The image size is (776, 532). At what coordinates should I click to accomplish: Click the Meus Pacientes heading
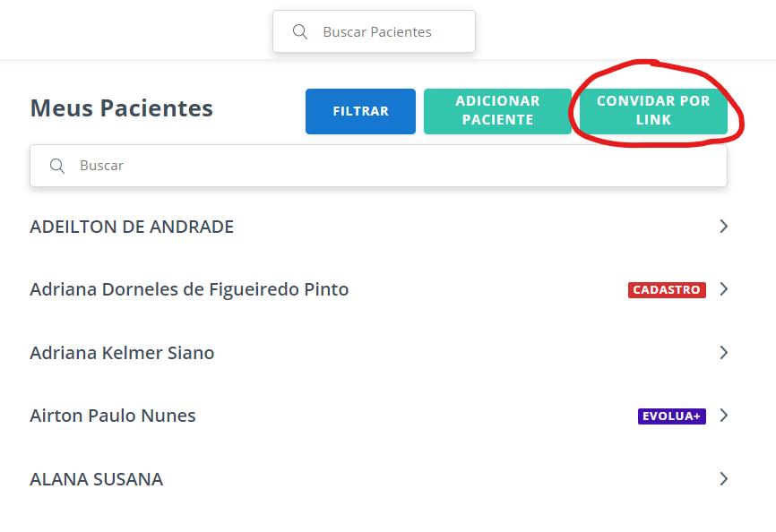(x=121, y=107)
